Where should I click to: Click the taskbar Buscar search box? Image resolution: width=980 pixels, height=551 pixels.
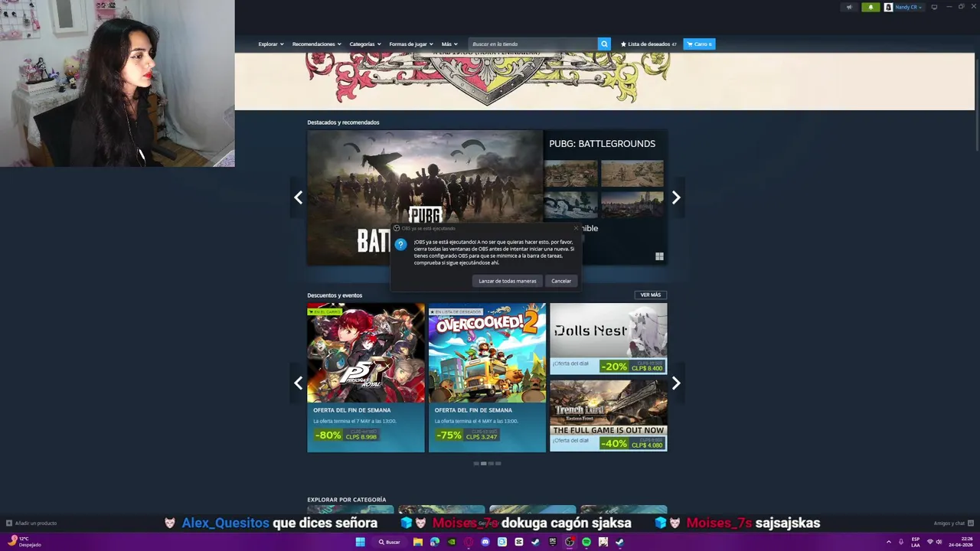tap(390, 542)
